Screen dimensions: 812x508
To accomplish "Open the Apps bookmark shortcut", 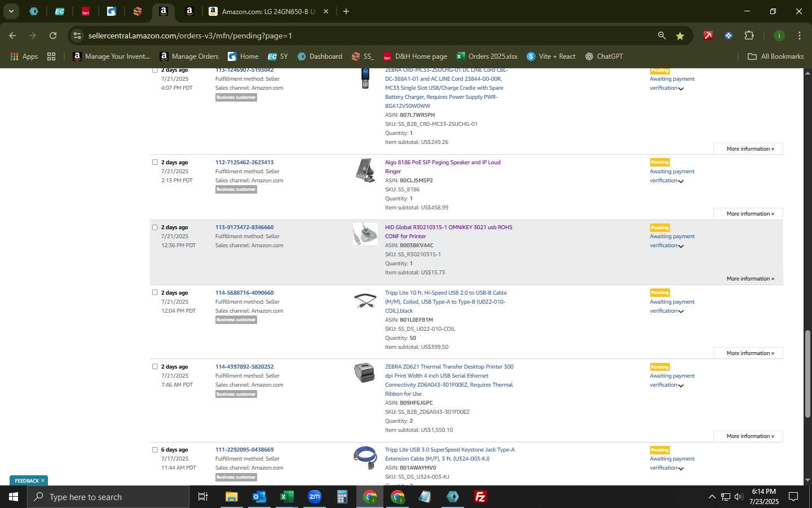I will pos(24,56).
